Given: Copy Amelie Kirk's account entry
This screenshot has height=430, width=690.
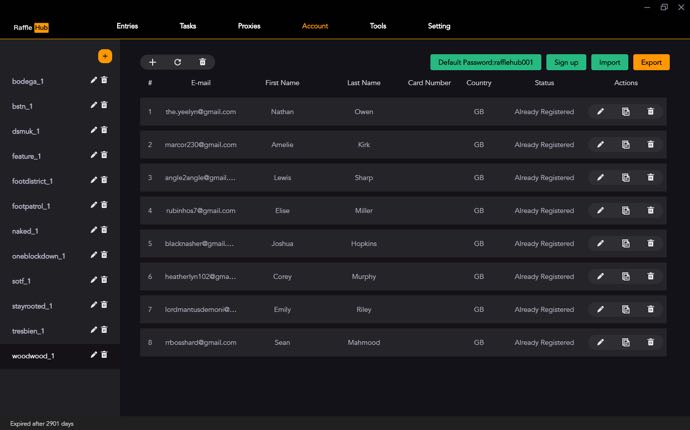Looking at the screenshot, I should point(626,145).
